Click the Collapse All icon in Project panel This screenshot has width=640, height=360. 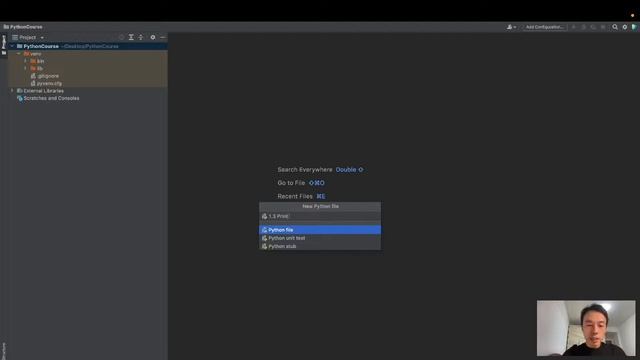[x=141, y=37]
